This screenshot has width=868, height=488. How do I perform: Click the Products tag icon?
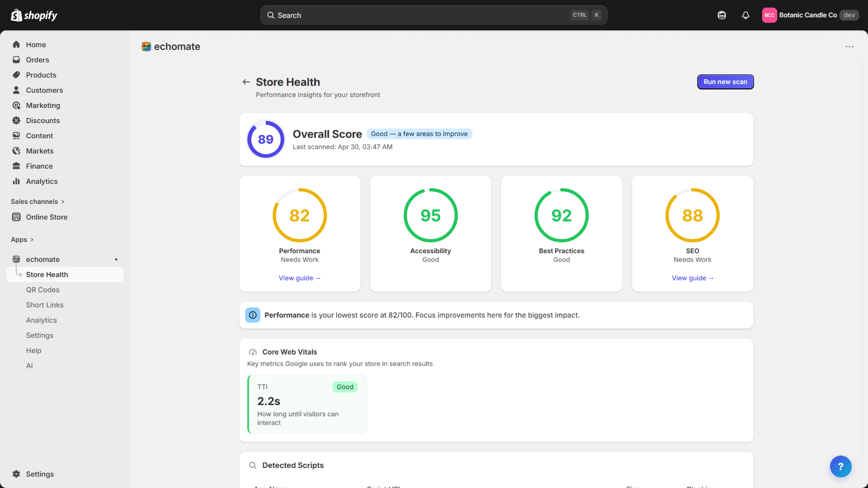coord(16,75)
